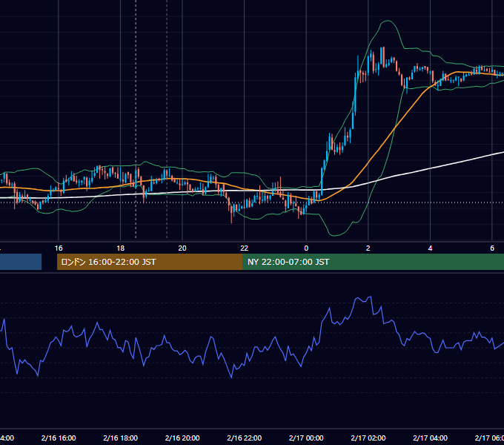
Task: Click the '2/17 04:00' date label
Action: tap(430, 438)
